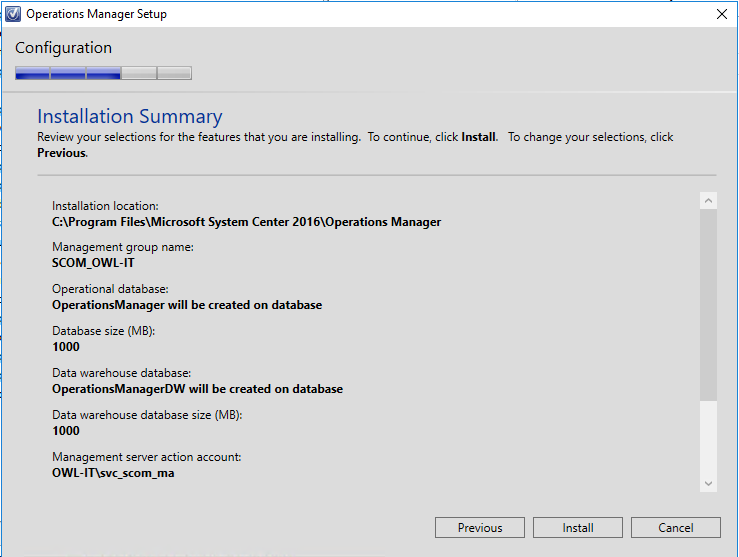Click the Installation Summary heading
This screenshot has width=739, height=557.
click(x=130, y=116)
